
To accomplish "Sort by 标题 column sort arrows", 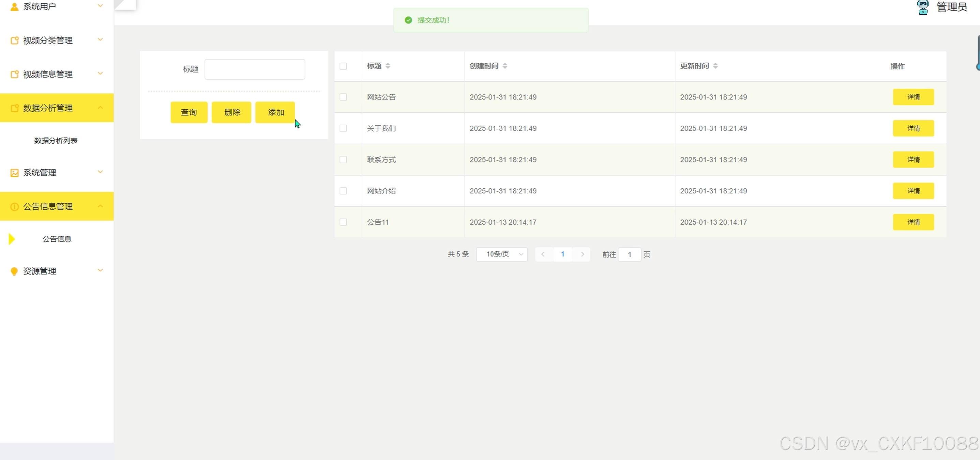I will tap(388, 66).
